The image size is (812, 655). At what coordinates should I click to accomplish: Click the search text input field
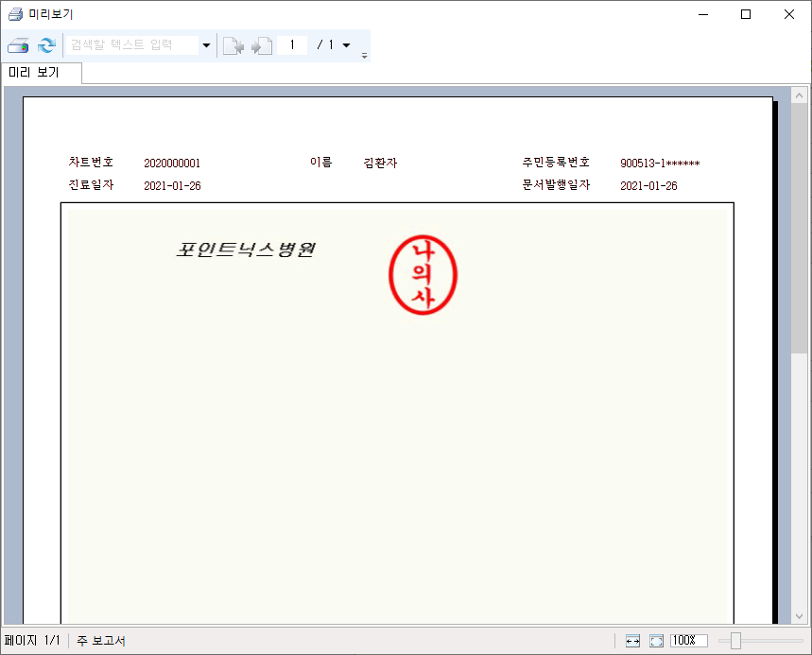(130, 45)
